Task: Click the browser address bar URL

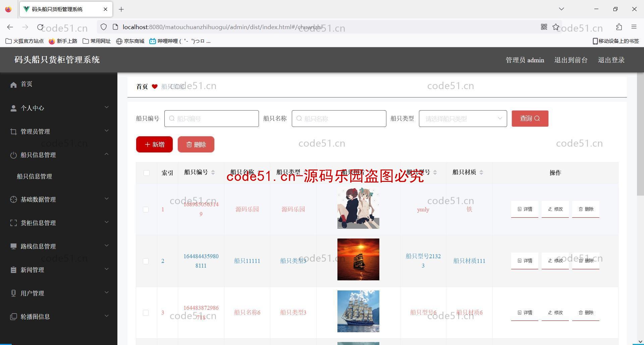Action: pyautogui.click(x=222, y=27)
